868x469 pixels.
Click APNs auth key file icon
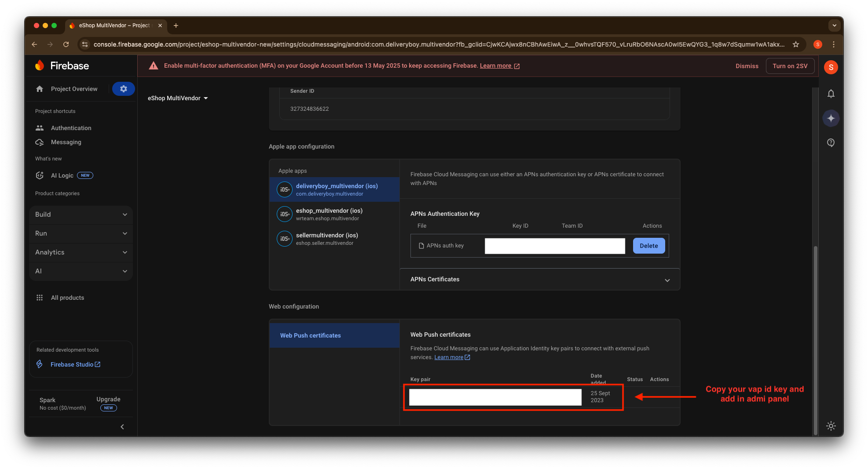pos(421,246)
